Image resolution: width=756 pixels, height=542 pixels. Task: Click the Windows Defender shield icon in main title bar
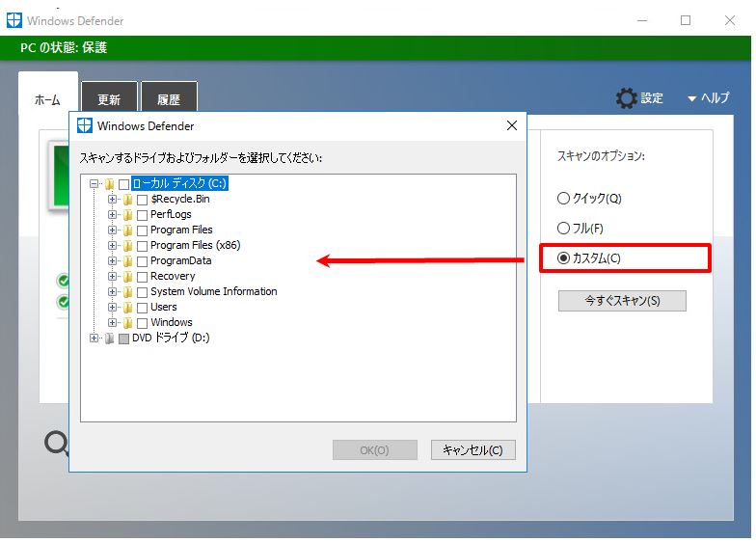point(13,20)
